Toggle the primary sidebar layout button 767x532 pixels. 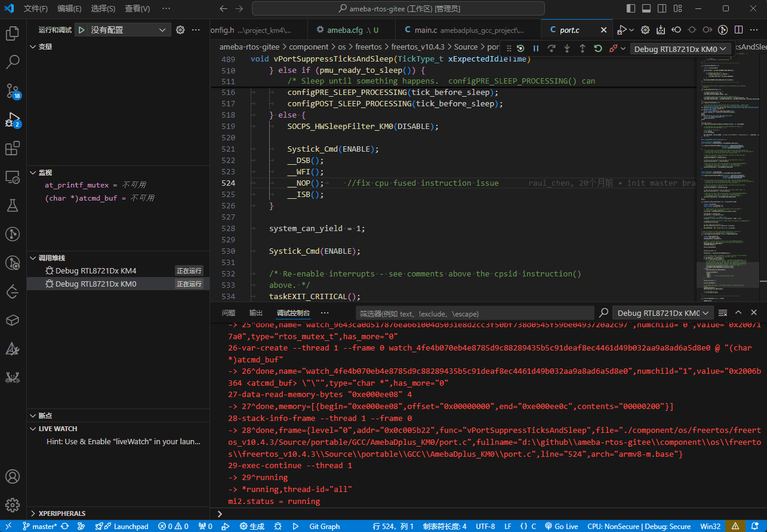631,9
